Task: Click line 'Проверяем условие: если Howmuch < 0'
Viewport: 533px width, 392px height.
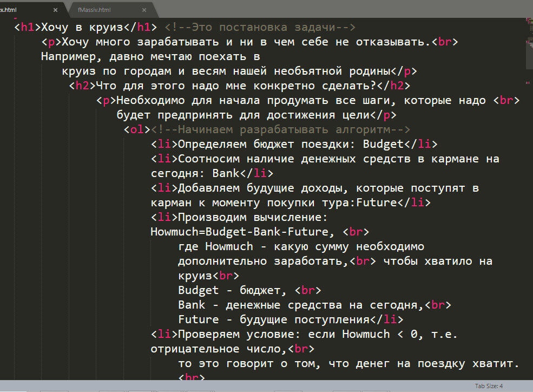Action: (304, 334)
